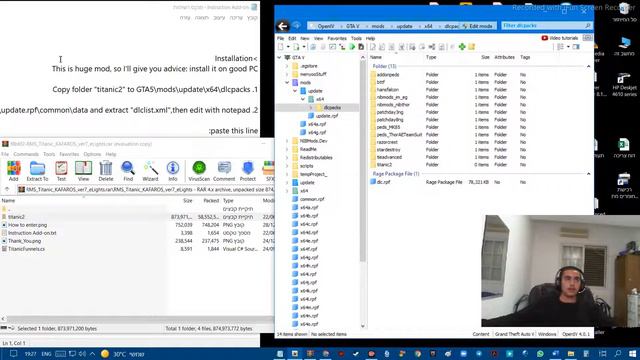The image size is (640, 360).
Task: Click OpenIV filter search magnifier icon
Action: [x=588, y=26]
